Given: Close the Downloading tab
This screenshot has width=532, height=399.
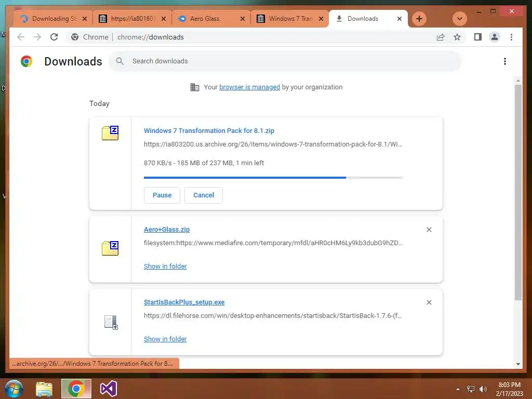Looking at the screenshot, I should click(85, 19).
